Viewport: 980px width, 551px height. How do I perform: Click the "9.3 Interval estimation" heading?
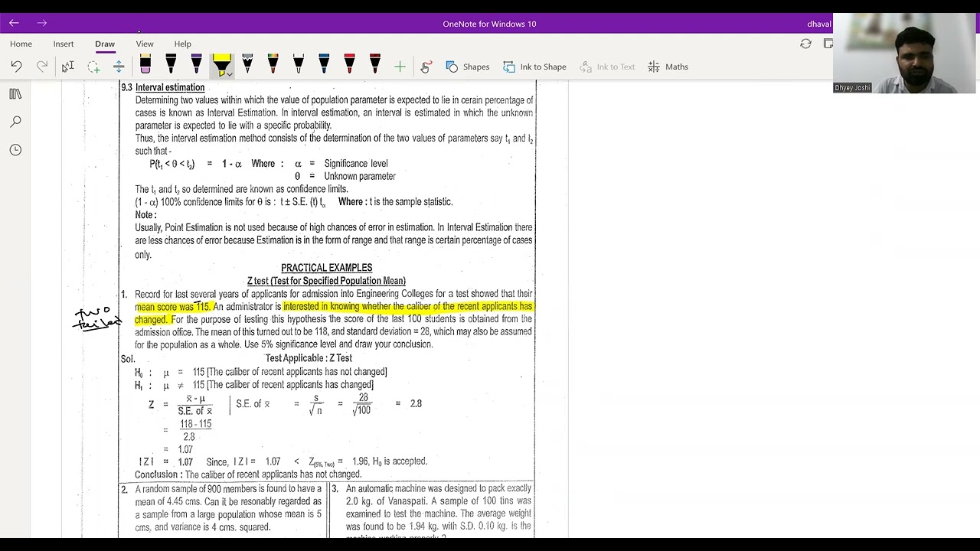[x=163, y=88]
